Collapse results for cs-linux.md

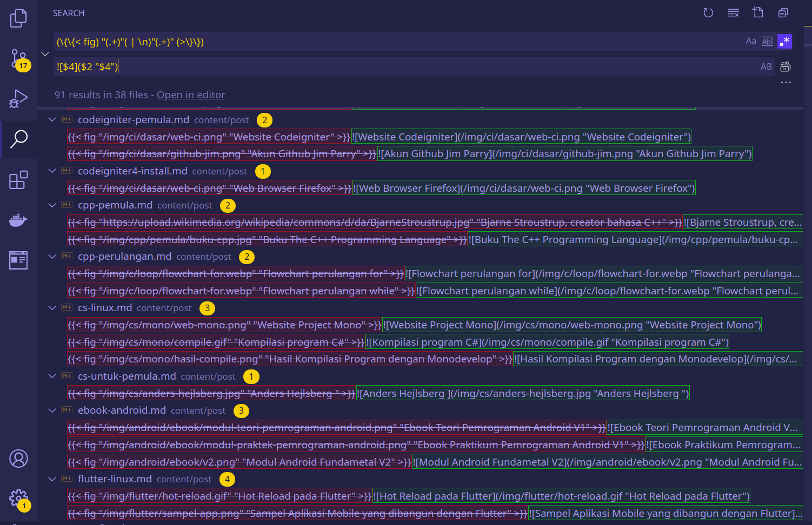(x=52, y=307)
